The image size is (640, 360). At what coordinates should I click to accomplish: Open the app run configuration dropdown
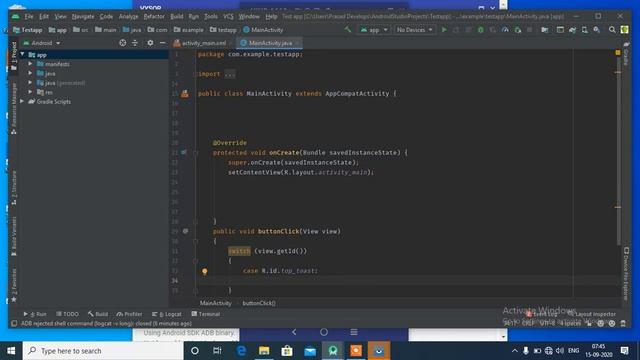coord(373,30)
